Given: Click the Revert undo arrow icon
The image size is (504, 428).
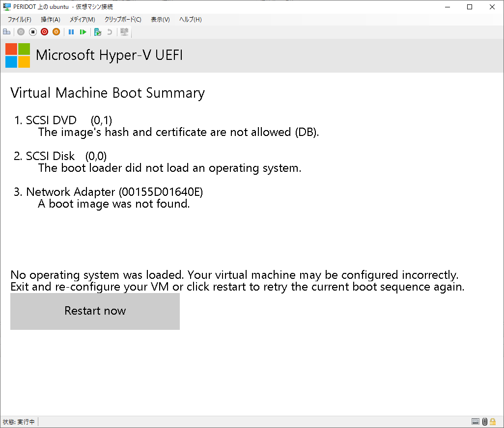Looking at the screenshot, I should [110, 32].
